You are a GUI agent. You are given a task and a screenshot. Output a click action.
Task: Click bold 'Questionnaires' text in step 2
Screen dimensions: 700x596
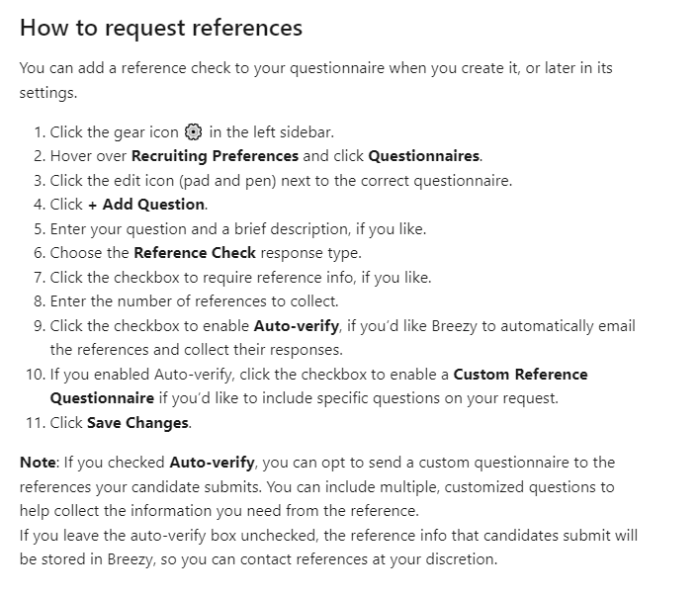point(424,156)
